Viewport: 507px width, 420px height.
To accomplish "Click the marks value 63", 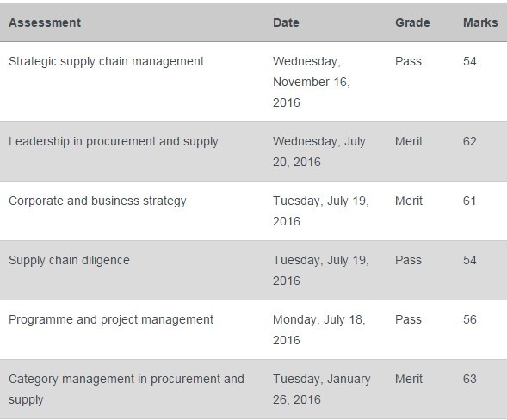I will [x=469, y=379].
